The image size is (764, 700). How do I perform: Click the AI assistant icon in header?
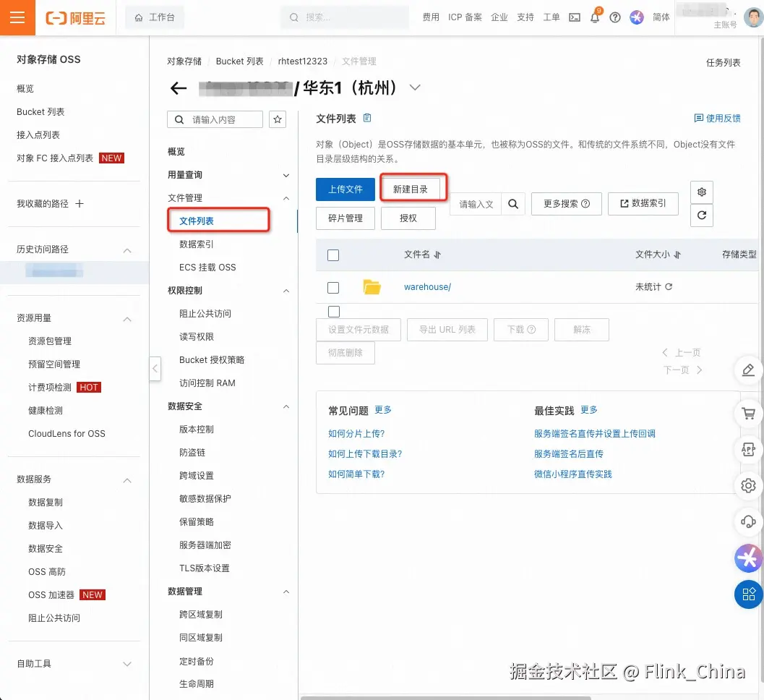(636, 17)
